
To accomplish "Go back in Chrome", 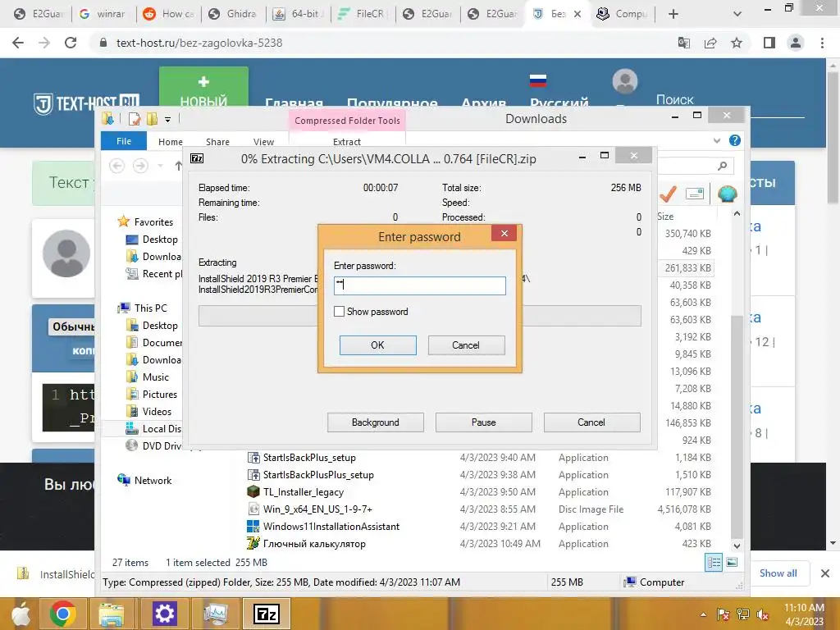I will 18,43.
